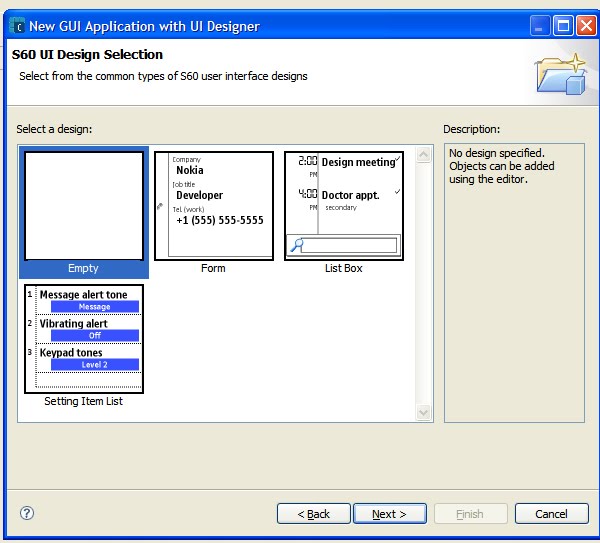Go back with the Back button
The image size is (600, 543).
pos(314,514)
